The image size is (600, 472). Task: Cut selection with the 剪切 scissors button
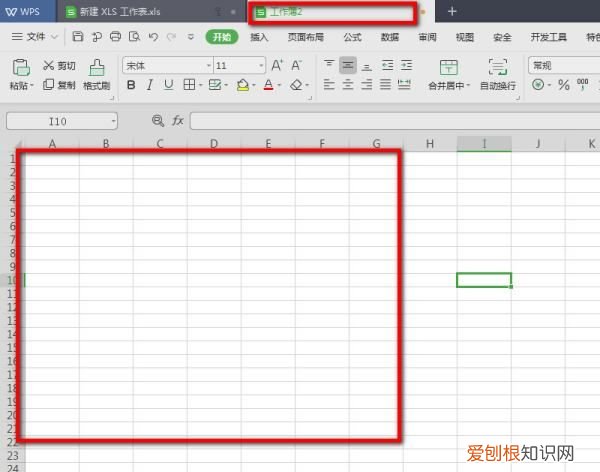(x=59, y=65)
